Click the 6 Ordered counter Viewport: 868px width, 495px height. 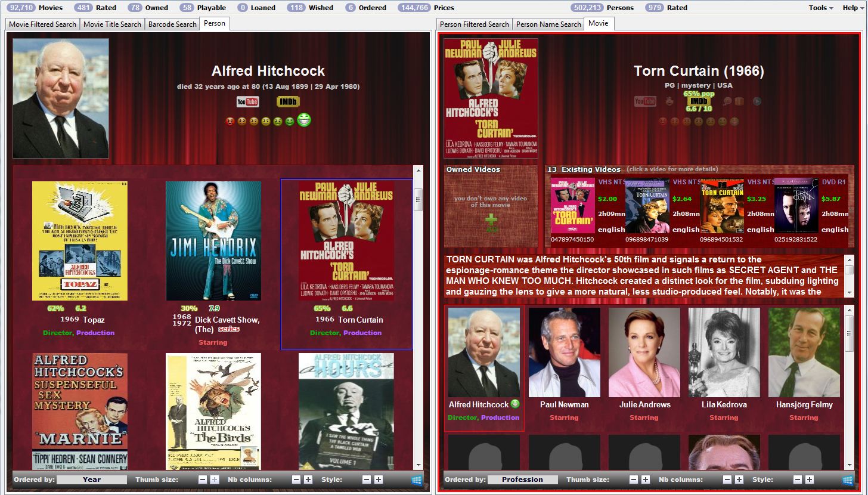pos(365,8)
